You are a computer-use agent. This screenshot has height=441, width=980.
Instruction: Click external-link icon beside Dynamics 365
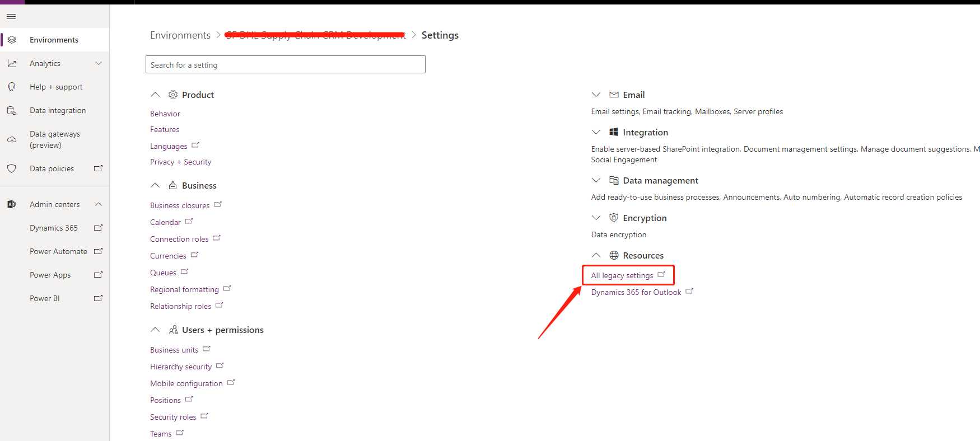tap(99, 227)
